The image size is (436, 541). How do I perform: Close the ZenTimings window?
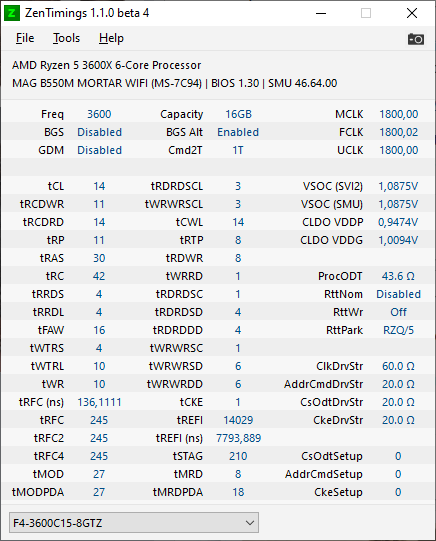(412, 13)
